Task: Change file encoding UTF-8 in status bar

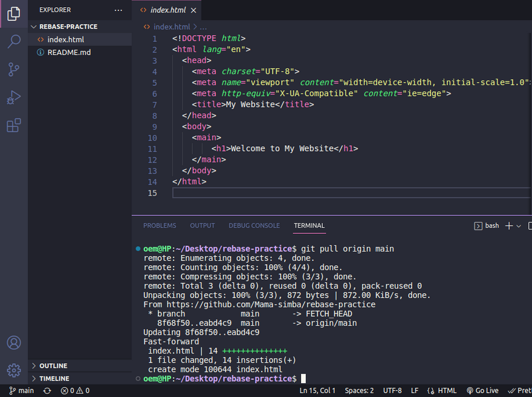Action: pyautogui.click(x=392, y=390)
